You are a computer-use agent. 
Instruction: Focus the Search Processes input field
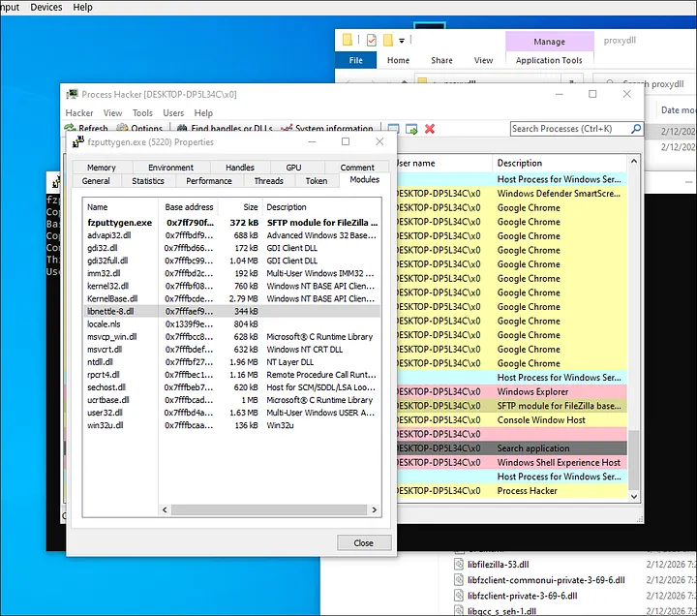pos(570,129)
